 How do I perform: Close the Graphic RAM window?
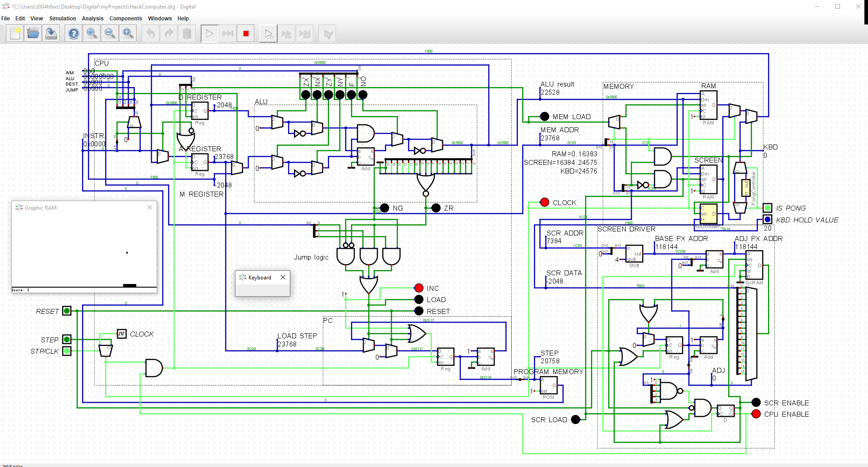[x=150, y=207]
